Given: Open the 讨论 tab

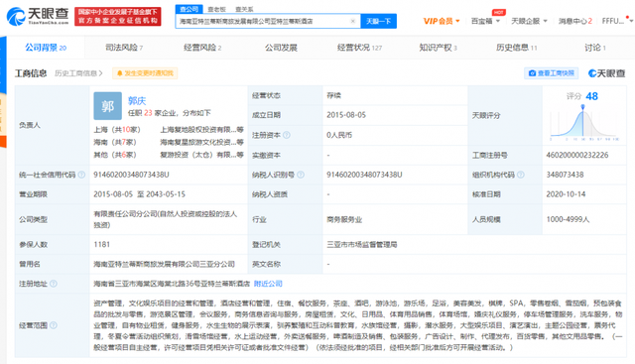Looking at the screenshot, I should point(595,48).
